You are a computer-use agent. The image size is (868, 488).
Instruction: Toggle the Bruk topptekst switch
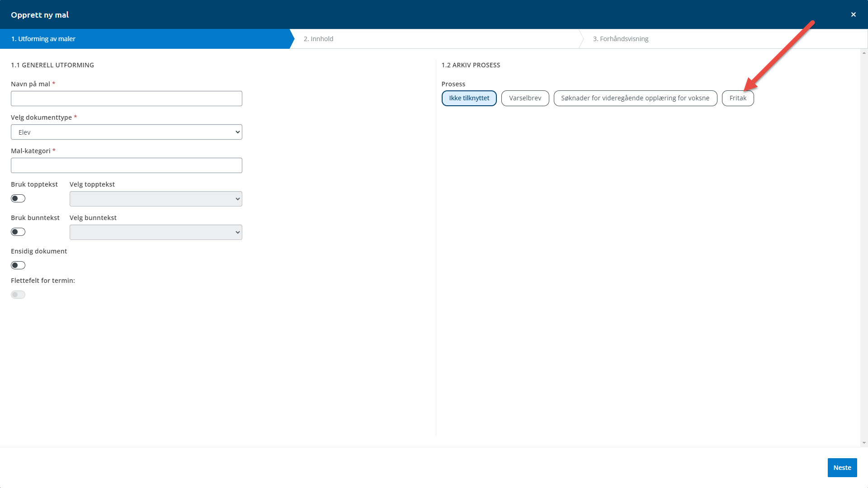coord(18,198)
